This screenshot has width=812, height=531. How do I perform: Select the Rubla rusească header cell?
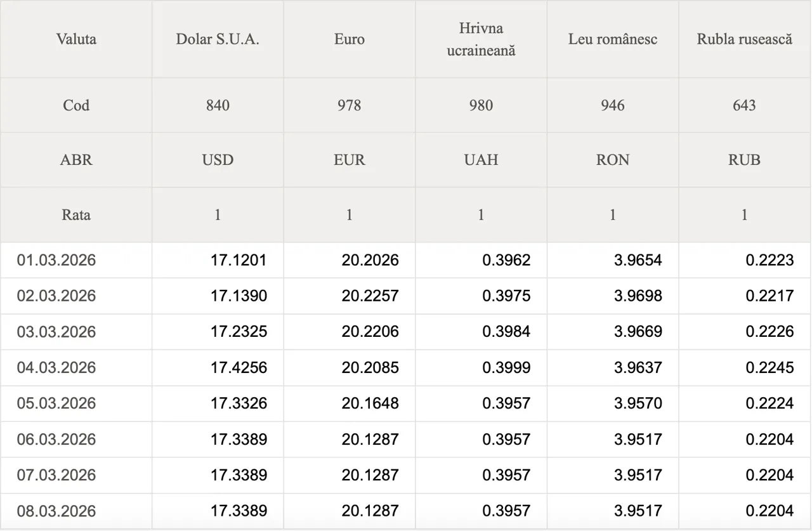tap(744, 39)
